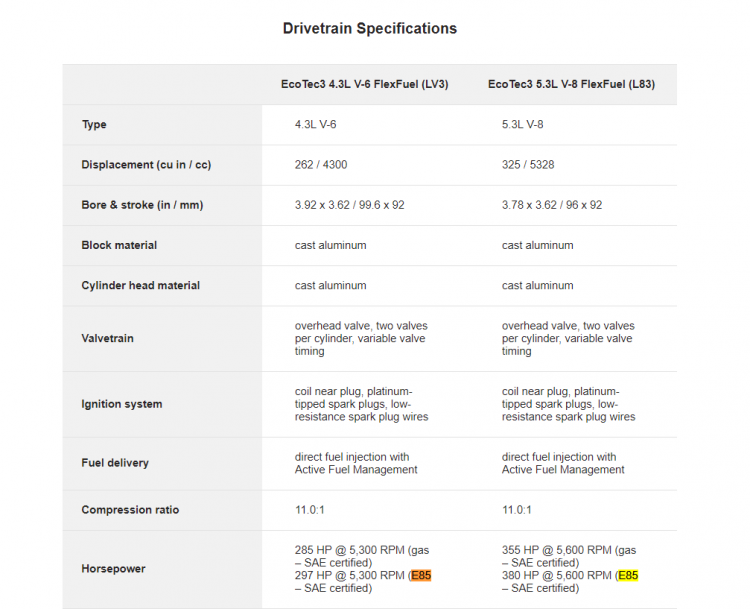Click the yellow-highlighted E85 text

628,576
